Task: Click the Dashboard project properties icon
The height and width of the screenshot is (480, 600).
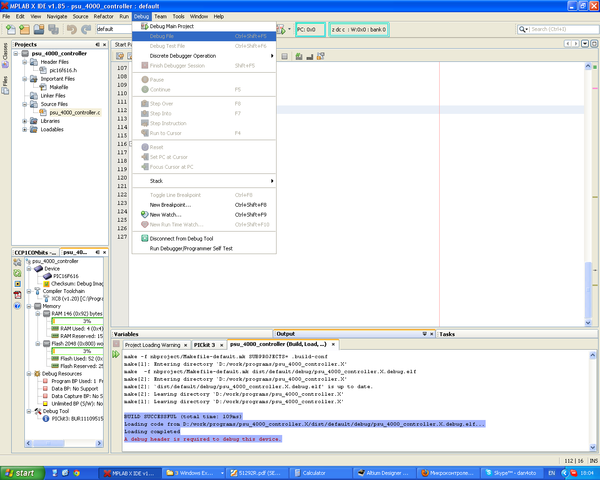Action: (x=17, y=262)
